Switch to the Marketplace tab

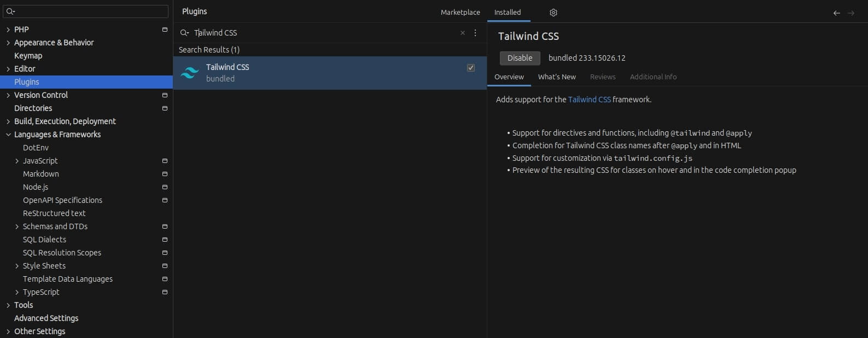(x=461, y=12)
